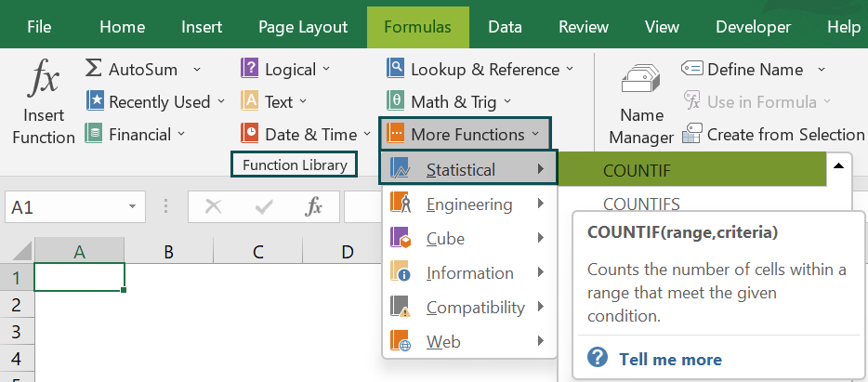This screenshot has width=868, height=382.
Task: Select COUNTIFS from the function list
Action: click(641, 204)
